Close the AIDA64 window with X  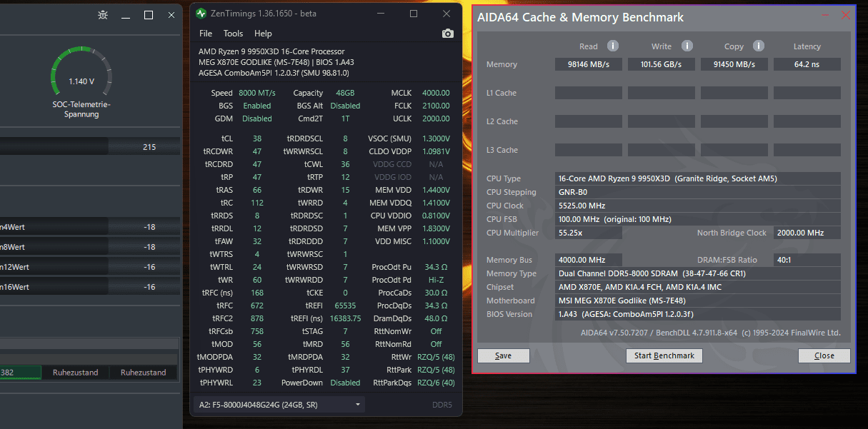pos(846,15)
